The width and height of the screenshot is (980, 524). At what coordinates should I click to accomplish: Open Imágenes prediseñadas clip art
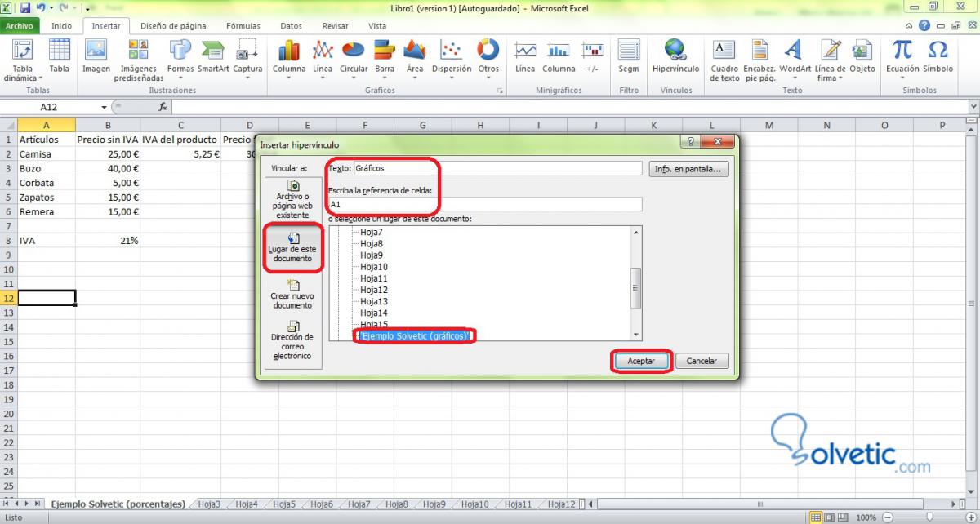[139, 61]
